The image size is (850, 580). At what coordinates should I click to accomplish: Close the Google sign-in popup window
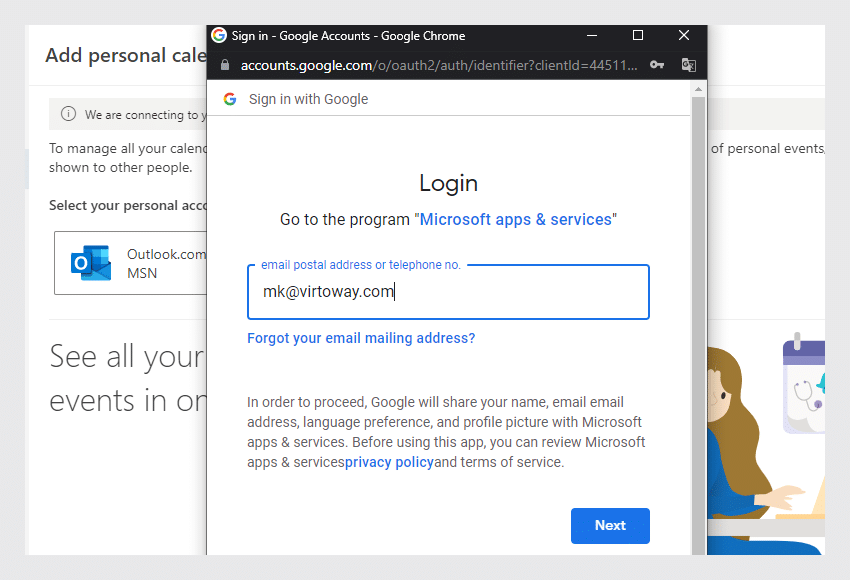coord(684,35)
